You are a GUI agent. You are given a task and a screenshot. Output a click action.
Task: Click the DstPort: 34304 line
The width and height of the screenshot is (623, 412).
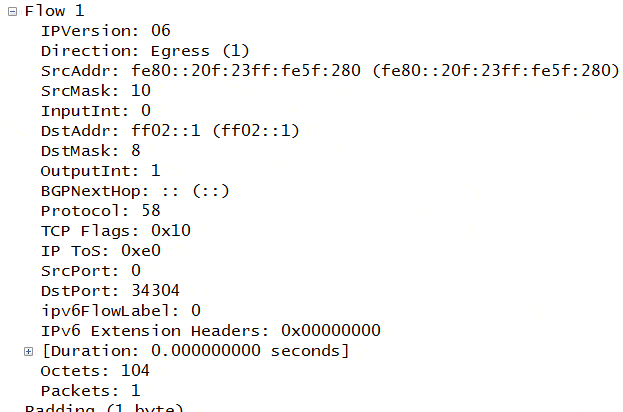(110, 291)
